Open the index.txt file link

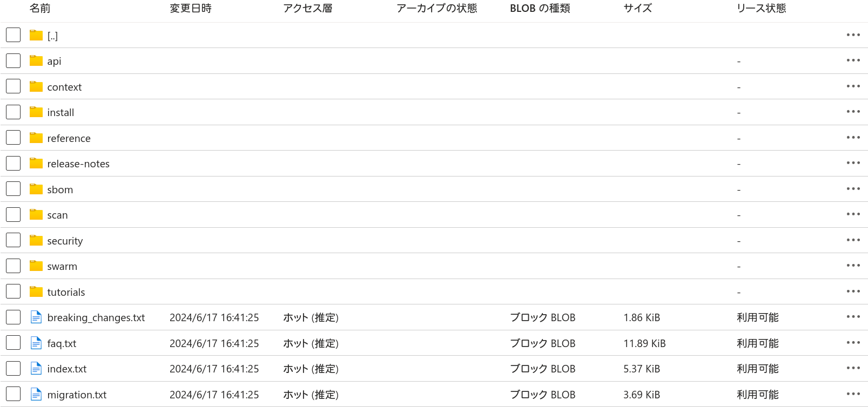[67, 369]
